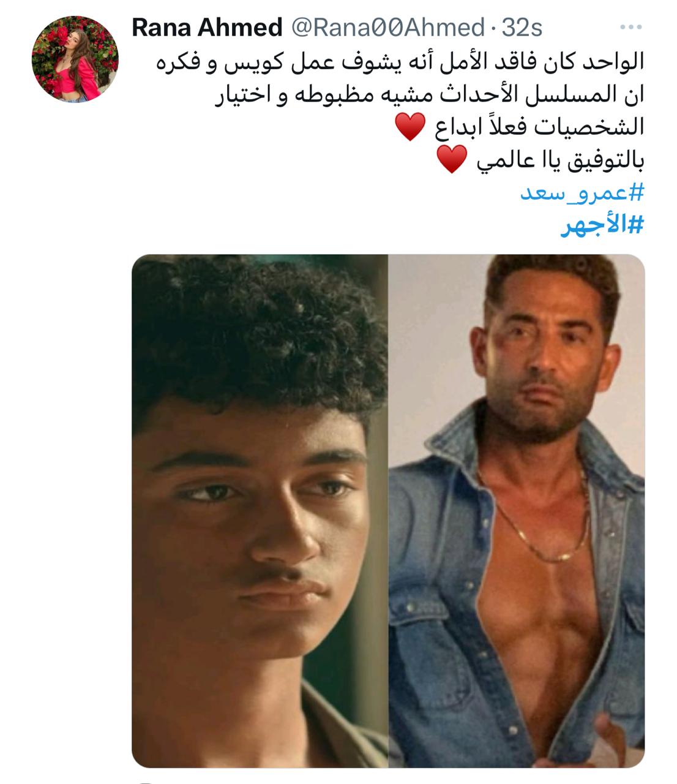
Task: Open the @Rana00Ahmed handle link
Action: 387,28
